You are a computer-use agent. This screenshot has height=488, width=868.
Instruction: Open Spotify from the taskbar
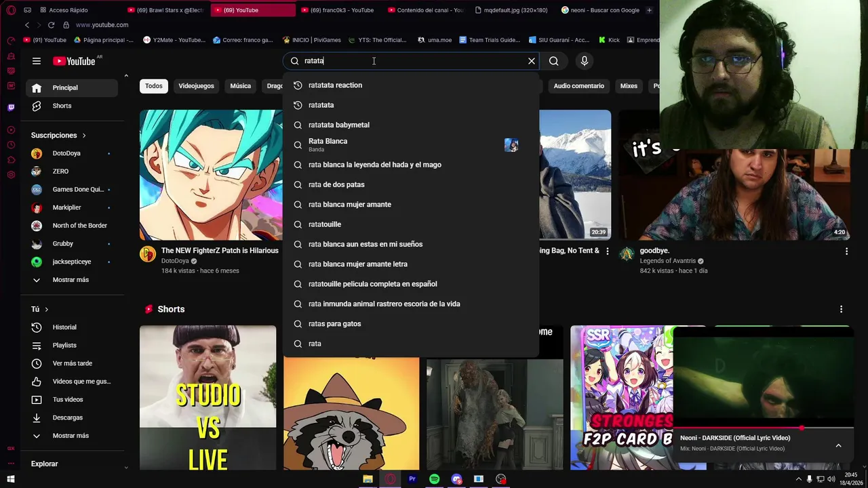(x=435, y=479)
